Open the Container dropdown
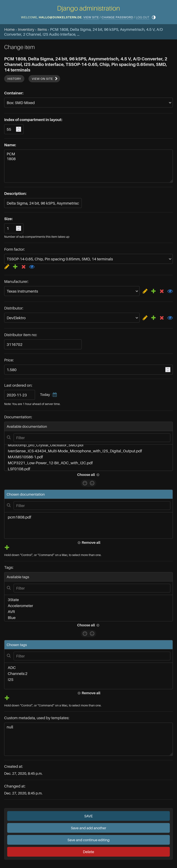This screenshot has width=177, height=868. 88,103
